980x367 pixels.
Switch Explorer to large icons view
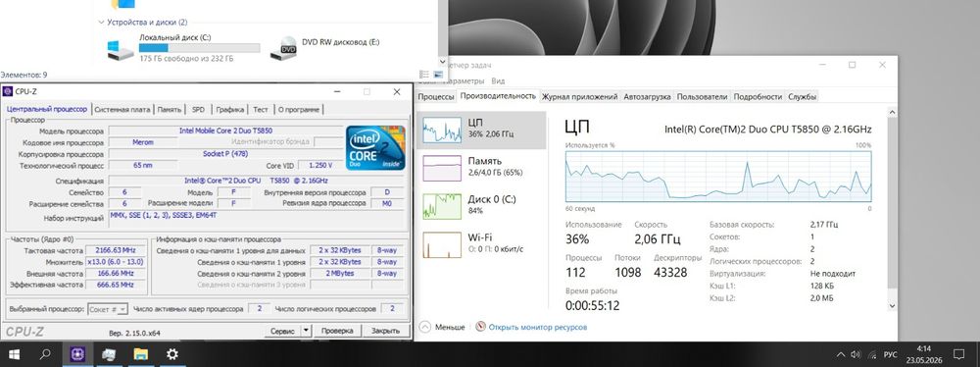pos(438,75)
